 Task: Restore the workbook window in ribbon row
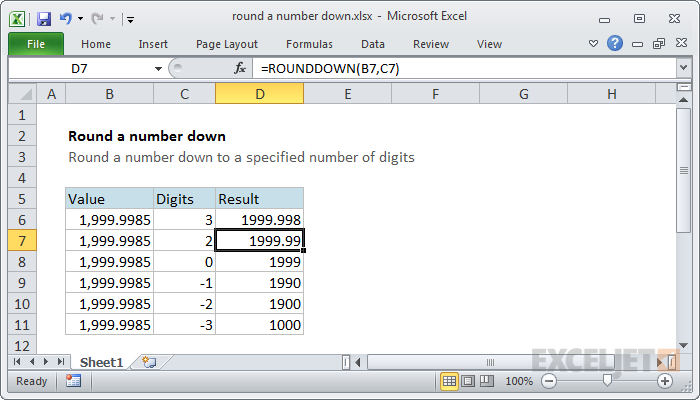659,43
